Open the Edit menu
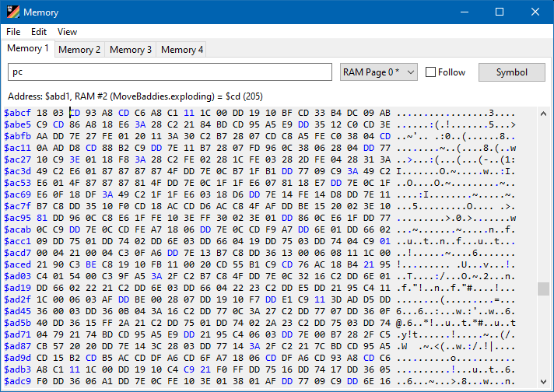 tap(39, 32)
